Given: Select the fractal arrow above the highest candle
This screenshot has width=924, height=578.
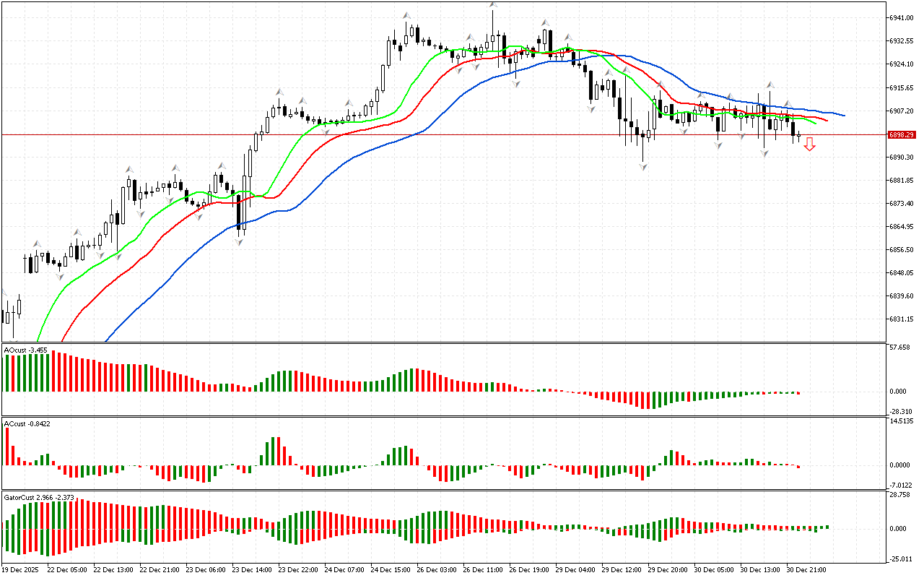Looking at the screenshot, I should click(493, 6).
